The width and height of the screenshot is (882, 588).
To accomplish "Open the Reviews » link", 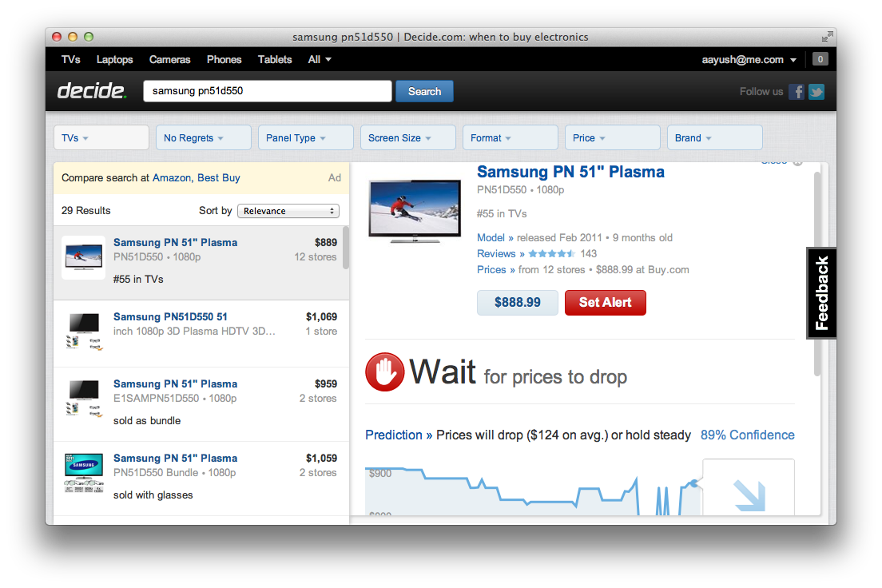I will pyautogui.click(x=501, y=254).
